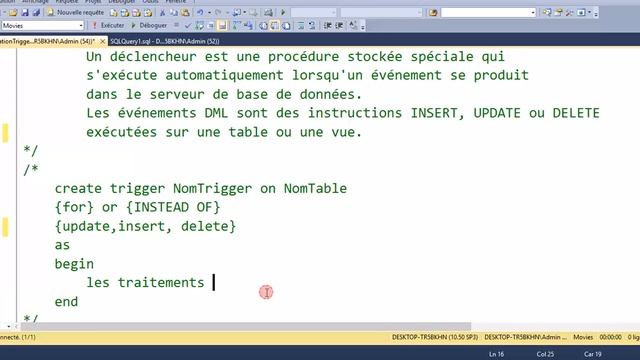Viewport: 640px width, 360px height.
Task: Click the 'les traitements' line
Action: pyautogui.click(x=145, y=282)
